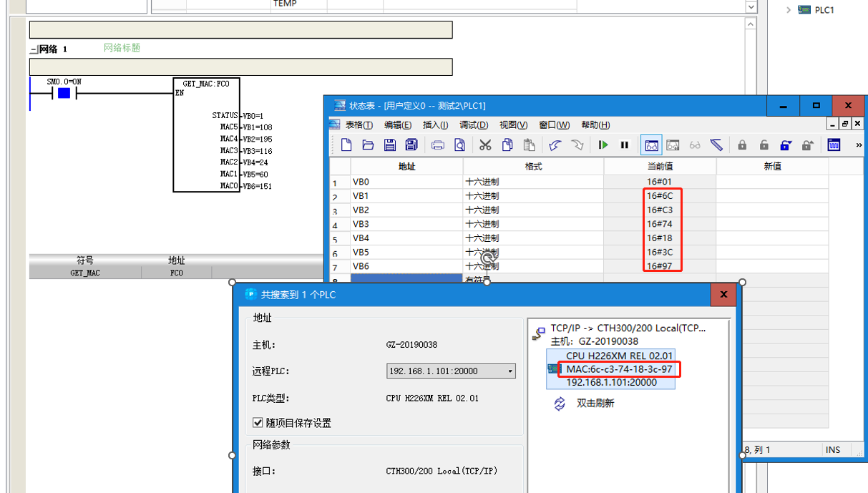Open the 表格(T) menu
This screenshot has width=868, height=493.
point(359,125)
